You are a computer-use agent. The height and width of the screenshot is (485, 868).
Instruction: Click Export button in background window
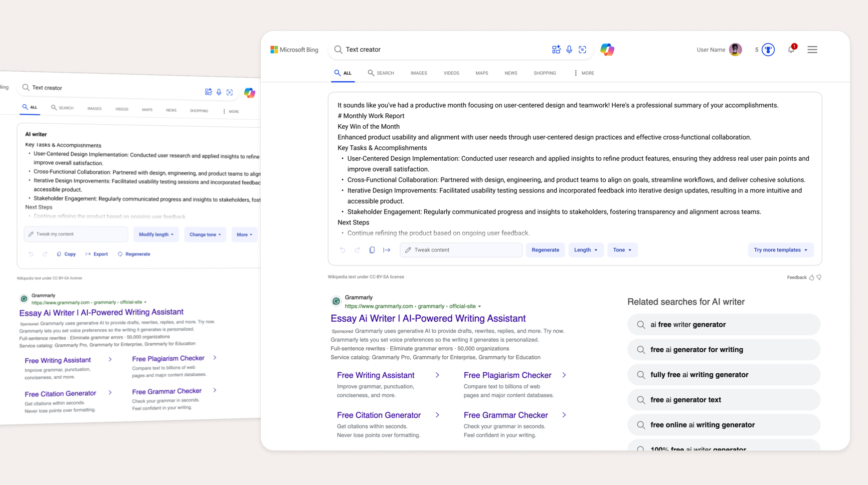[x=96, y=254]
